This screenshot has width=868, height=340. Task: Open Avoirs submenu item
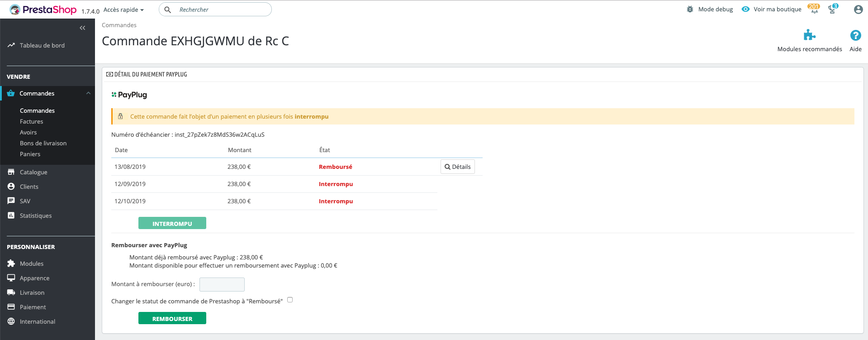pos(28,132)
